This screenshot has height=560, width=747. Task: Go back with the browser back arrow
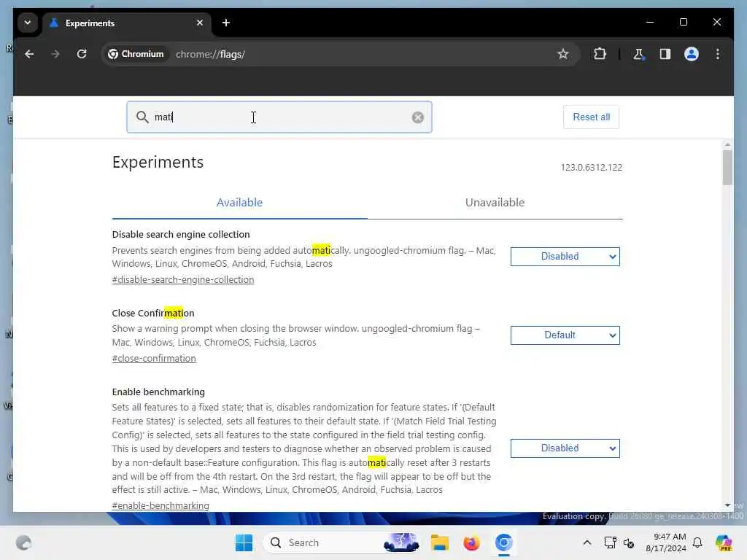(x=29, y=54)
